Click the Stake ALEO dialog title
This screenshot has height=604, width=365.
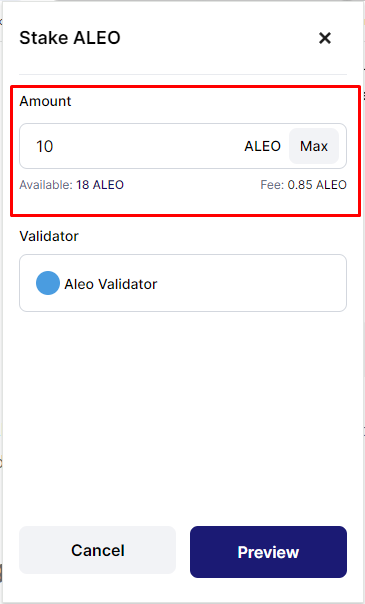coord(70,38)
